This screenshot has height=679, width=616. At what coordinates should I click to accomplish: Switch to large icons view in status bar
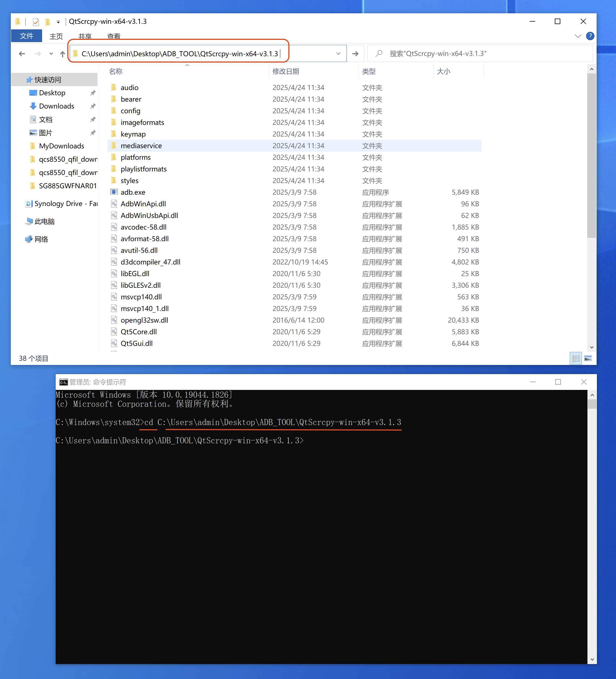[x=588, y=358]
